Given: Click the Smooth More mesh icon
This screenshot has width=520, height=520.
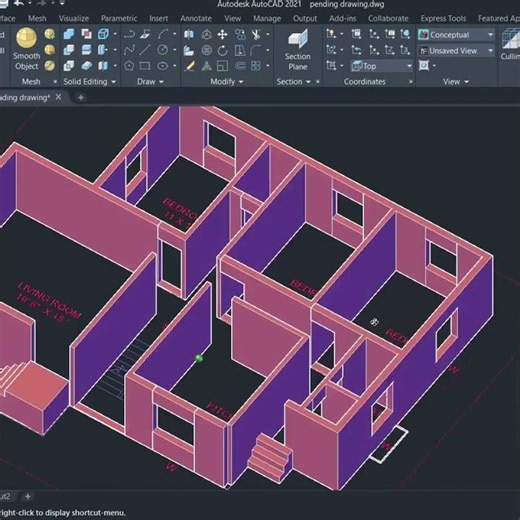Looking at the screenshot, I should pyautogui.click(x=50, y=34).
